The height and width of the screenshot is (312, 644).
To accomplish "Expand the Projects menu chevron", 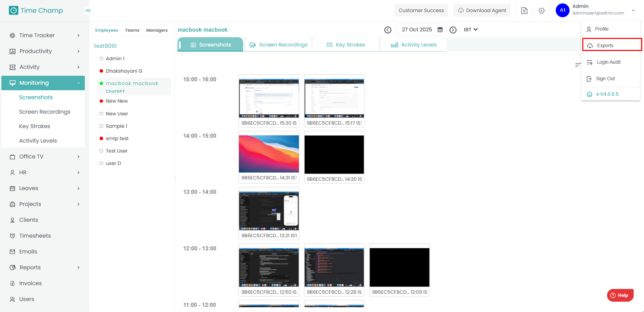I will (x=79, y=204).
